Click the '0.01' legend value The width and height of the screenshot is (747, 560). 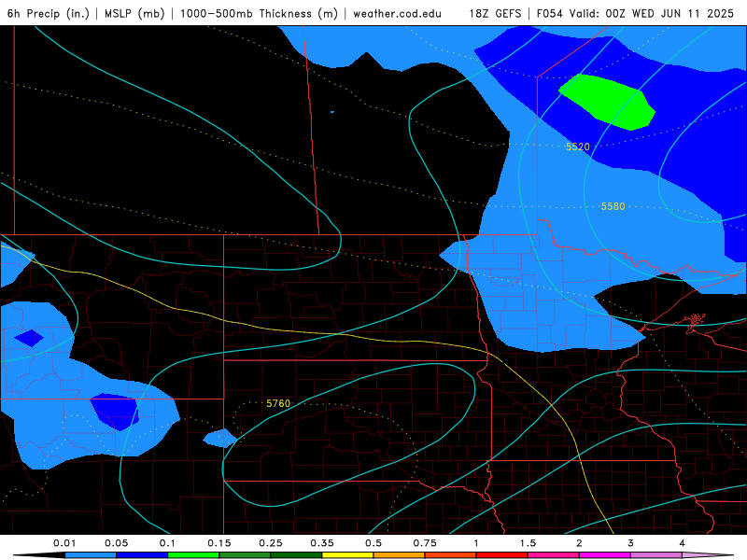[64, 543]
